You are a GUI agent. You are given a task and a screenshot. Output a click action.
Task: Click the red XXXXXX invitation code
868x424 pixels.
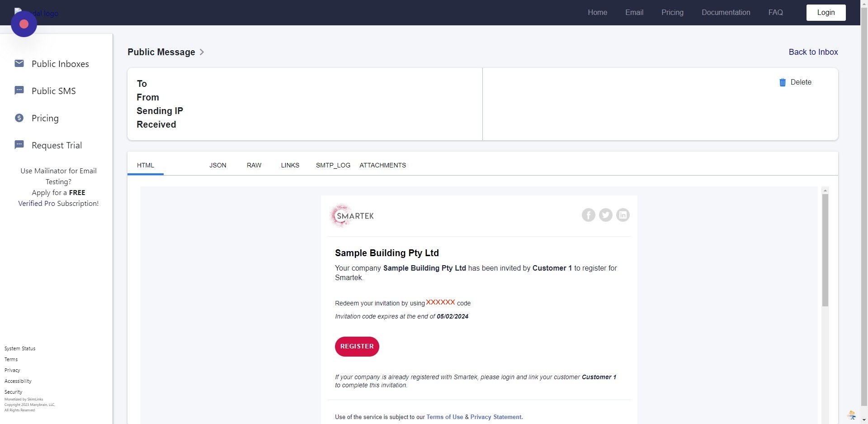tap(440, 302)
